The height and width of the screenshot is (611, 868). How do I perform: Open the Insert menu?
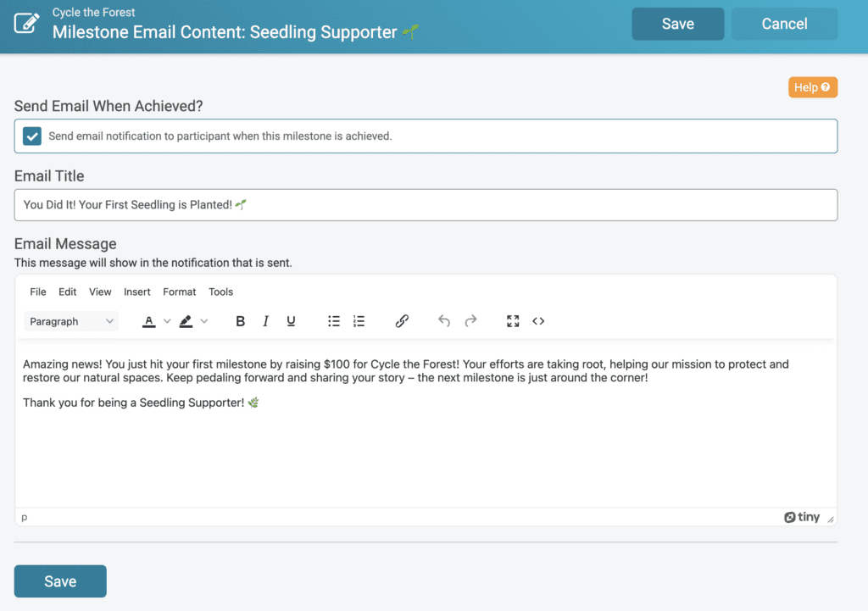pos(136,292)
